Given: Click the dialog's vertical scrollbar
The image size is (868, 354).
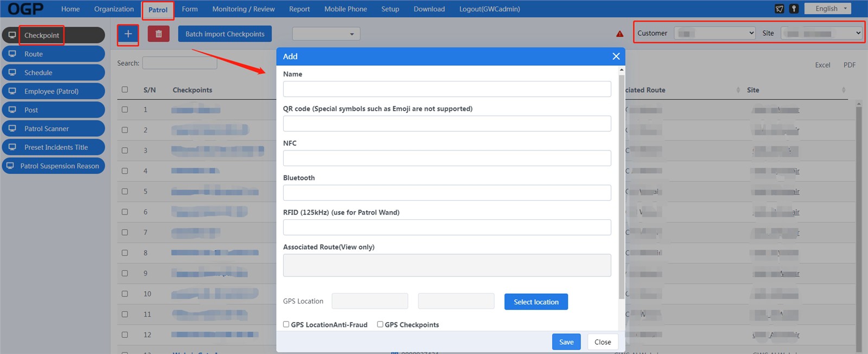Looking at the screenshot, I should click(621, 185).
